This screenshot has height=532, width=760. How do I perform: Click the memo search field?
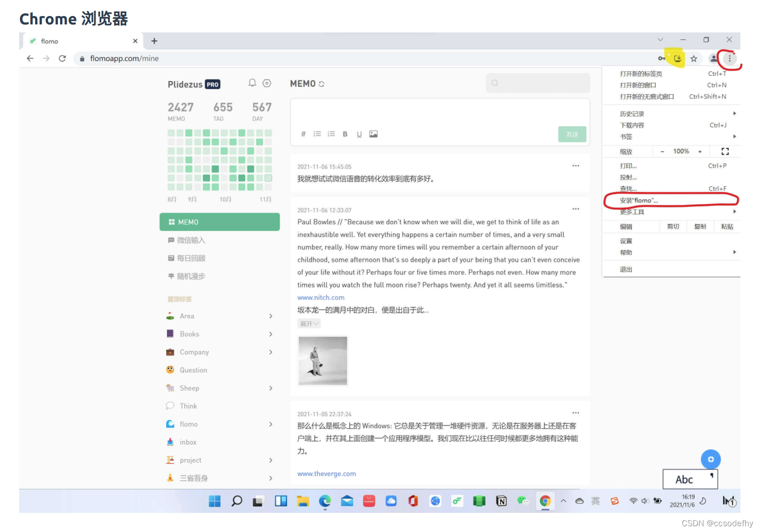[538, 83]
